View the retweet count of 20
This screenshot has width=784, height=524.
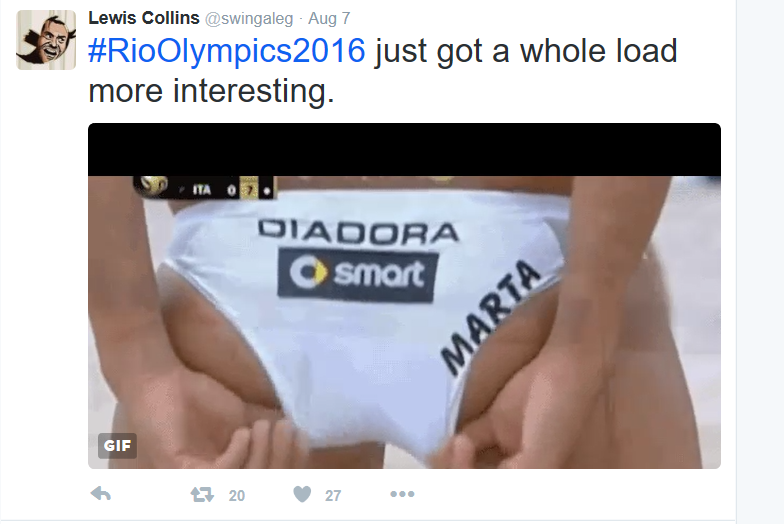tap(236, 496)
